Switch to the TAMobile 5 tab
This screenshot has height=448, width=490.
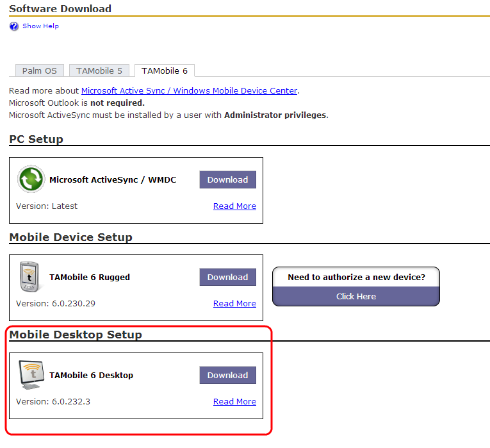click(99, 71)
